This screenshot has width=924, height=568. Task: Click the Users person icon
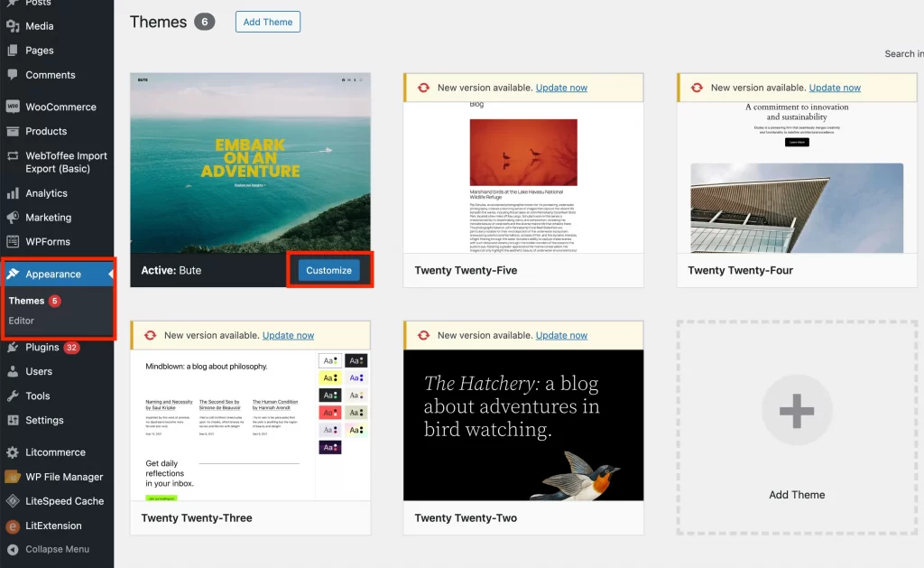click(x=13, y=371)
